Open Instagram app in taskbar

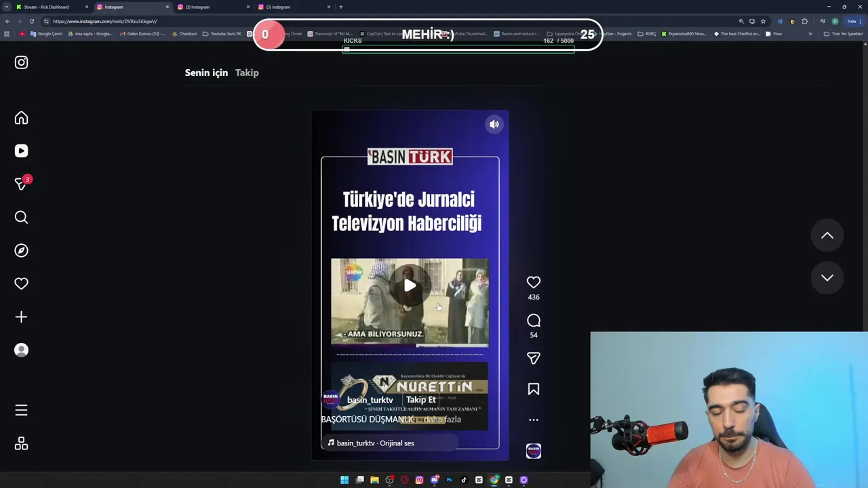point(419,480)
